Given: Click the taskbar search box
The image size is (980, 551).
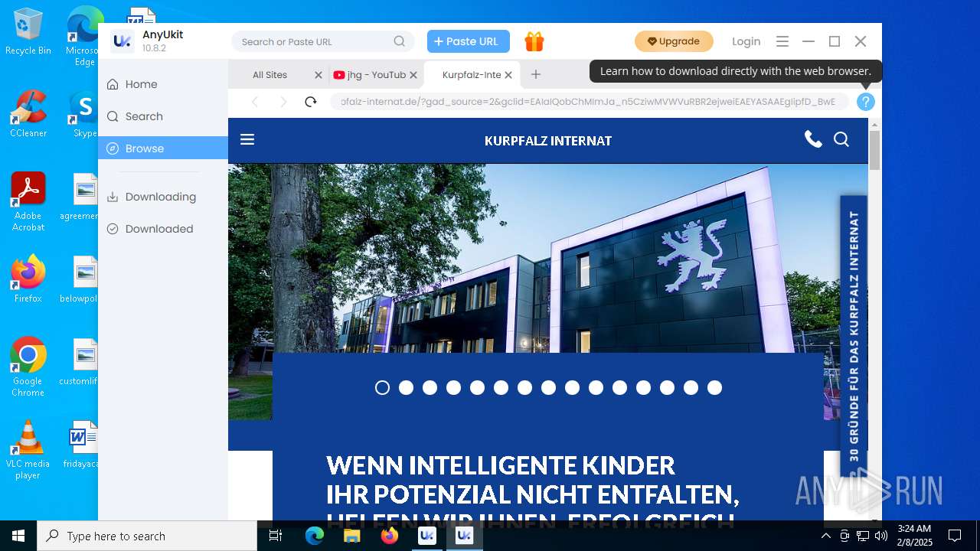Looking at the screenshot, I should click(x=147, y=536).
